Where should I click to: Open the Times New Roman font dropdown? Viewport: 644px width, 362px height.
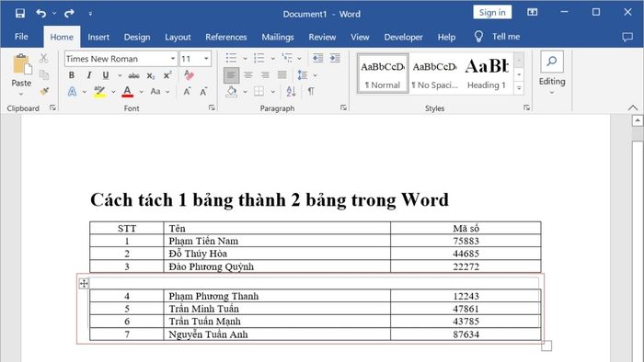tap(173, 59)
